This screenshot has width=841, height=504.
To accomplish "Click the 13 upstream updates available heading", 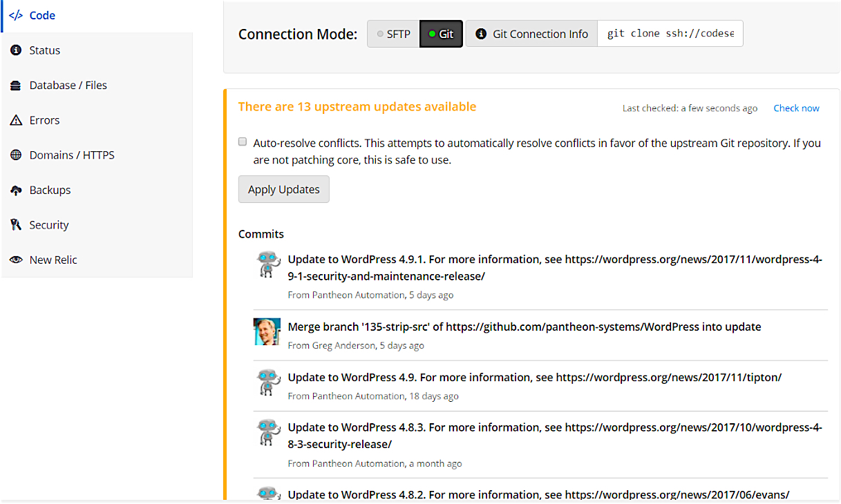I will coord(357,107).
